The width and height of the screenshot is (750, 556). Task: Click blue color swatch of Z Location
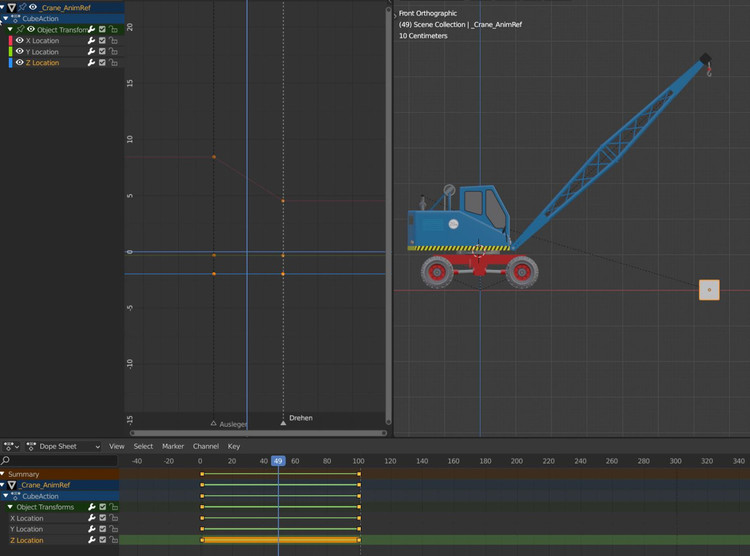tap(11, 62)
